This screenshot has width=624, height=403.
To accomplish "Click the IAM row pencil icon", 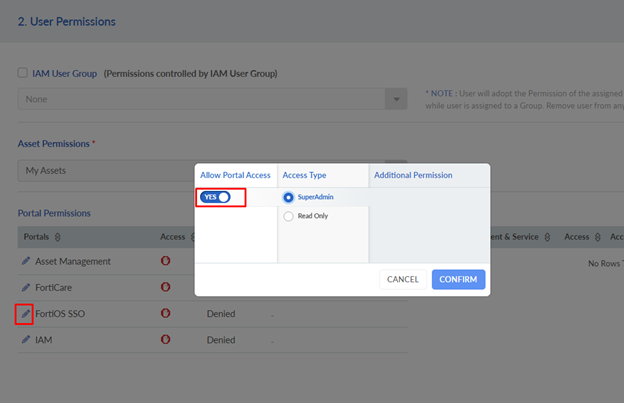I will point(26,340).
